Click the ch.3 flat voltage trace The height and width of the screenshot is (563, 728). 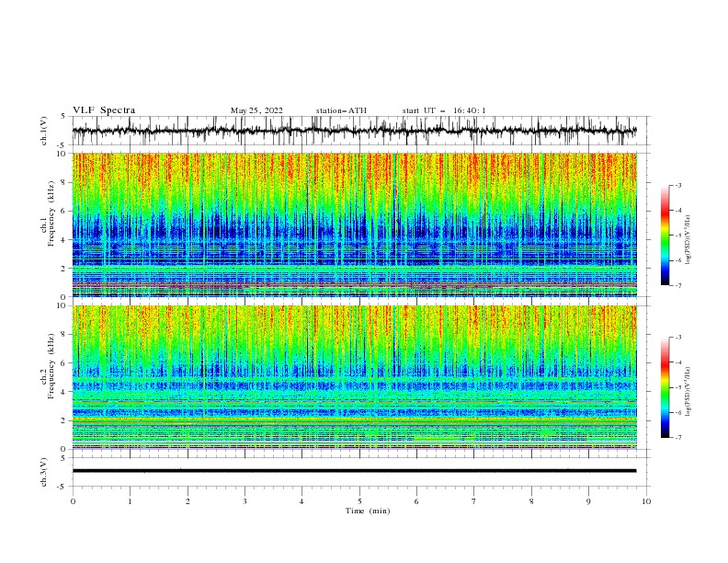point(354,471)
